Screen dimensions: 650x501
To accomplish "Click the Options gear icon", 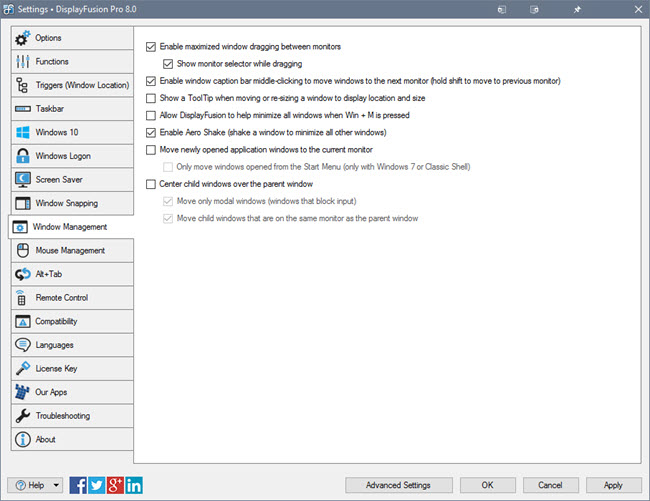I will pyautogui.click(x=23, y=38).
